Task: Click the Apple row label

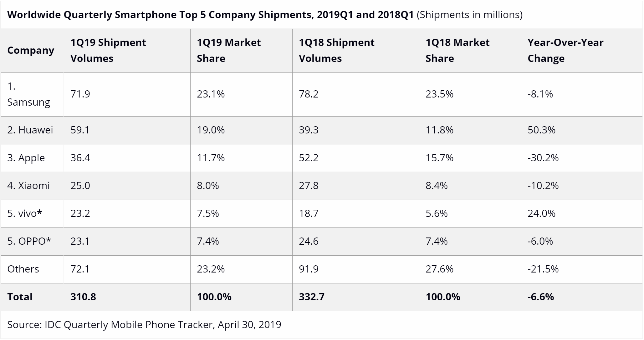Action: click(x=26, y=158)
